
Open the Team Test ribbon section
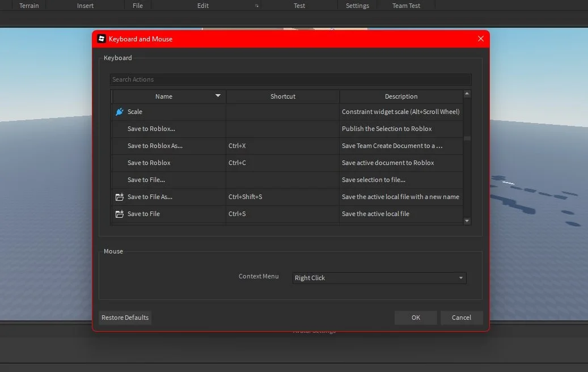point(406,6)
